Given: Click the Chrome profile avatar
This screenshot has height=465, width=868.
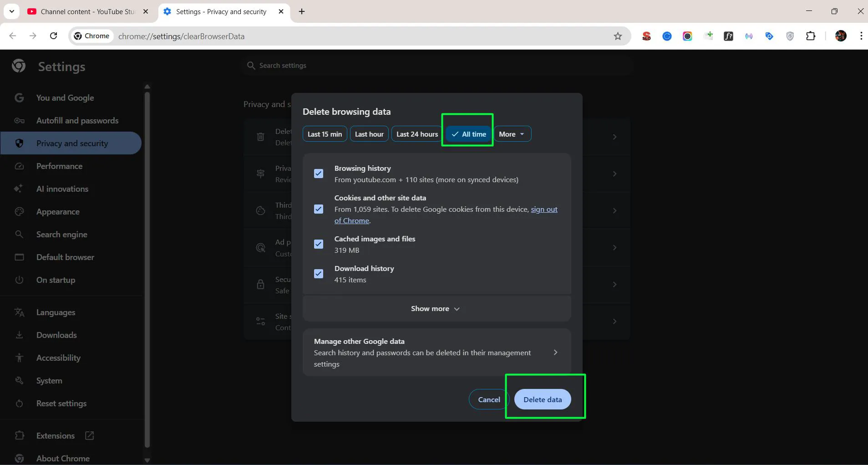Looking at the screenshot, I should click(x=841, y=36).
